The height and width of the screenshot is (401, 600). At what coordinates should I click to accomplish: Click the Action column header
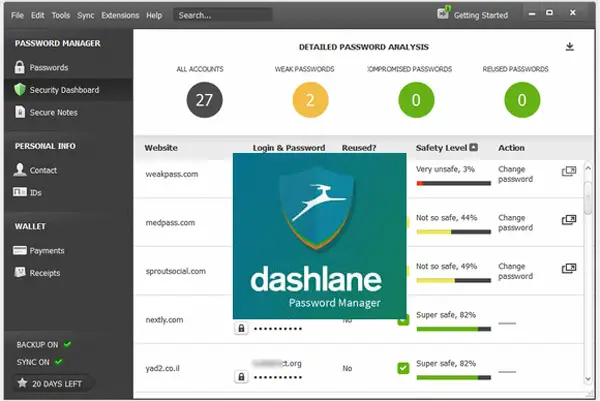511,148
